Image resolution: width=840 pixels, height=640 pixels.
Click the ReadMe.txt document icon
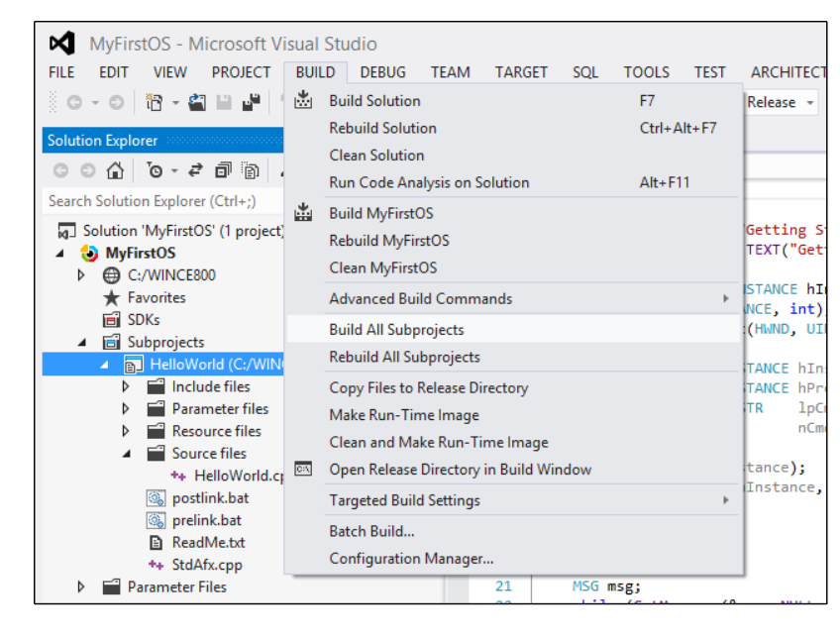click(156, 543)
